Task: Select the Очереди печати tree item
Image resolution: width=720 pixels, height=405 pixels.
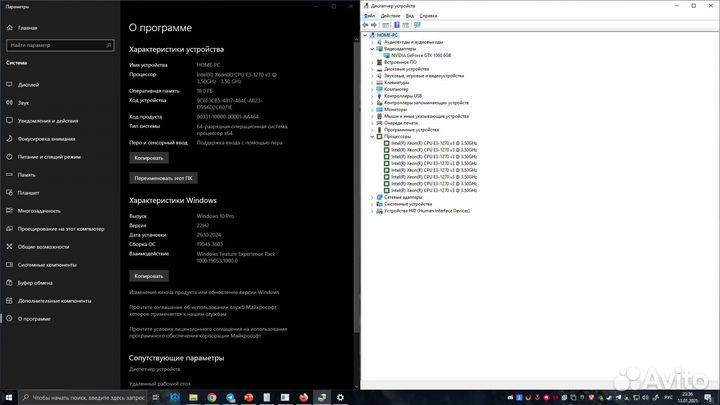Action: click(400, 123)
